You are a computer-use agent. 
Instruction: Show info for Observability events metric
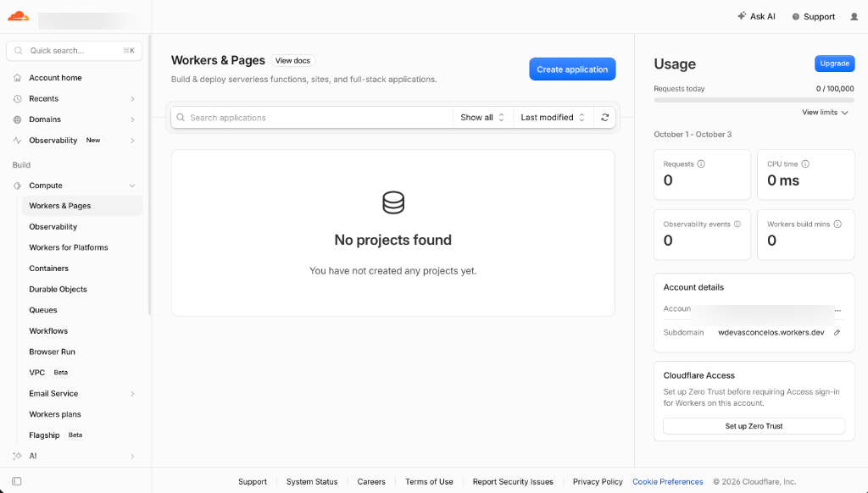[x=737, y=224]
